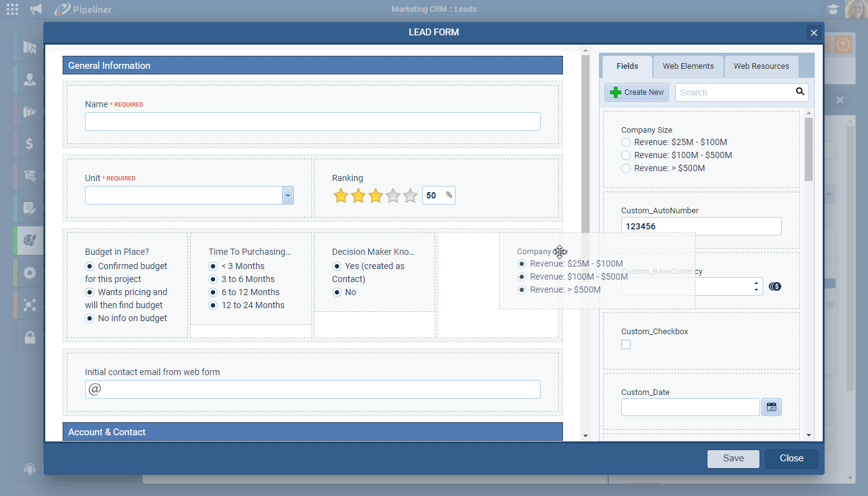Click the headset support icon

(29, 469)
